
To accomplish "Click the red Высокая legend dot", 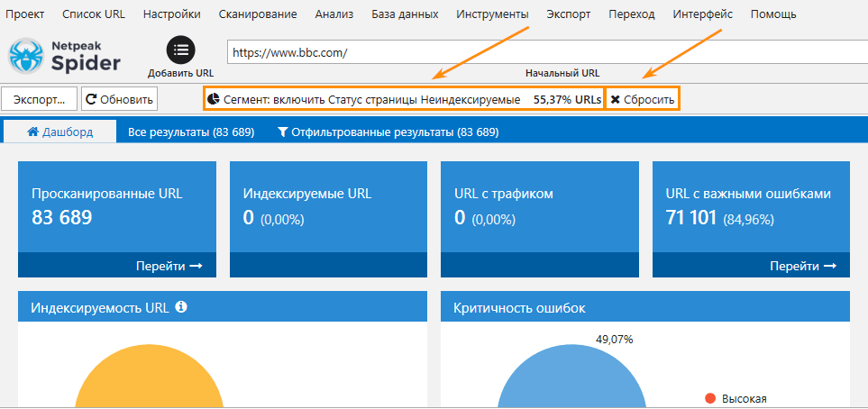I will click(x=710, y=398).
